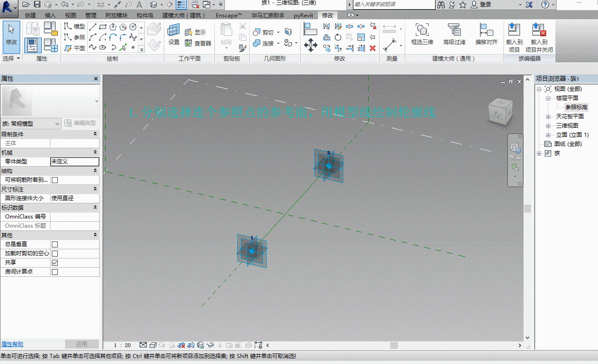Toggle the thin lines icon in quick access toolbar
The image size is (598, 364).
pos(181,5)
